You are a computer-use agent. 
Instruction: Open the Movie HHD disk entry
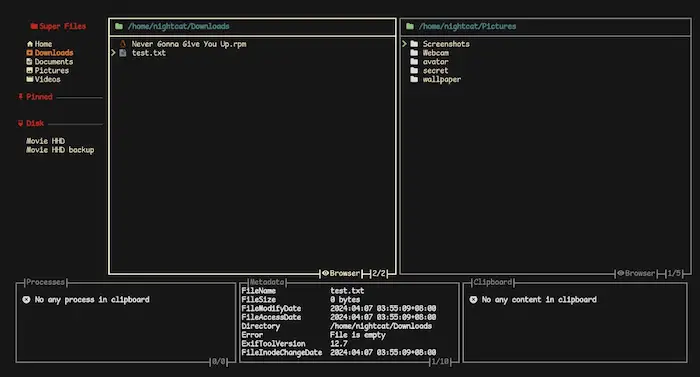click(x=45, y=141)
